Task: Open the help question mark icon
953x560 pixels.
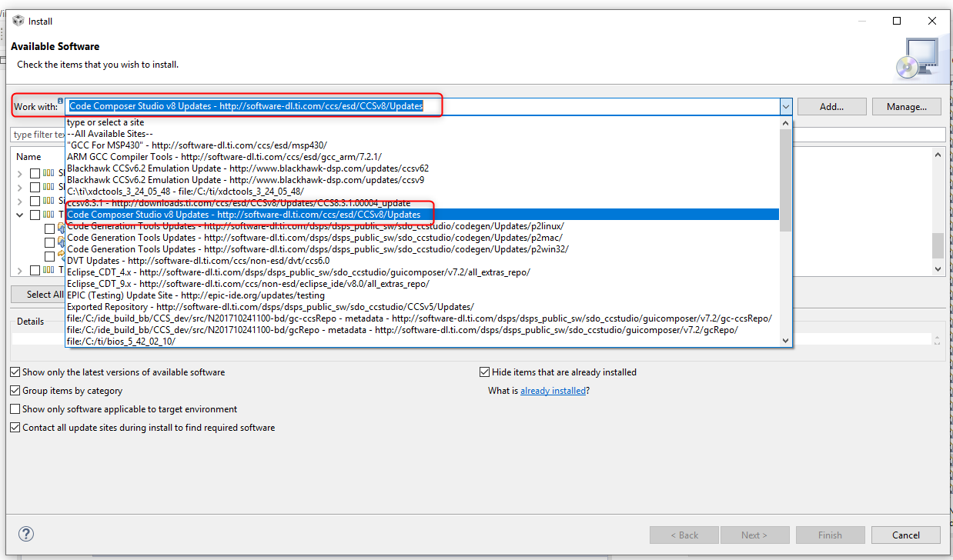Action: tap(26, 534)
